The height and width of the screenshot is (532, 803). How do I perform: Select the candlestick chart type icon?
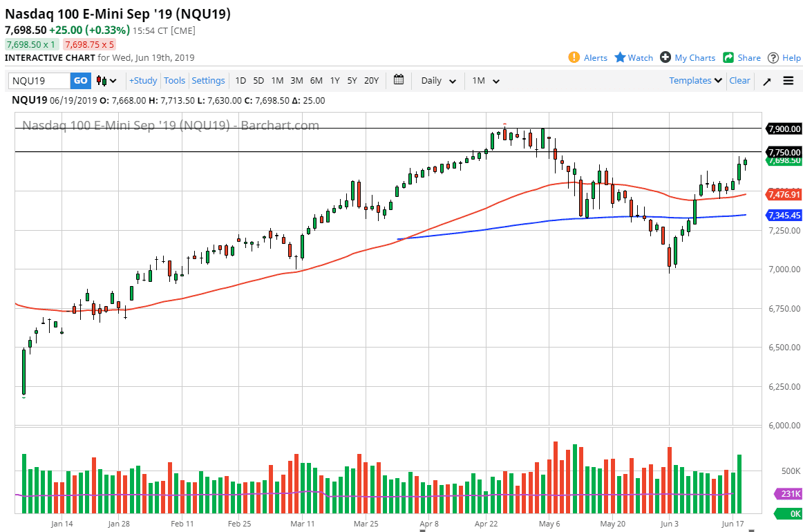(102, 80)
